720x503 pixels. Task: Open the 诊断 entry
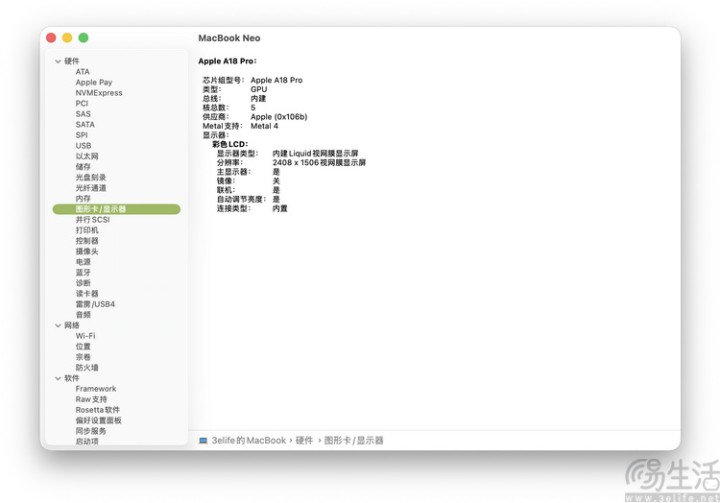point(83,283)
